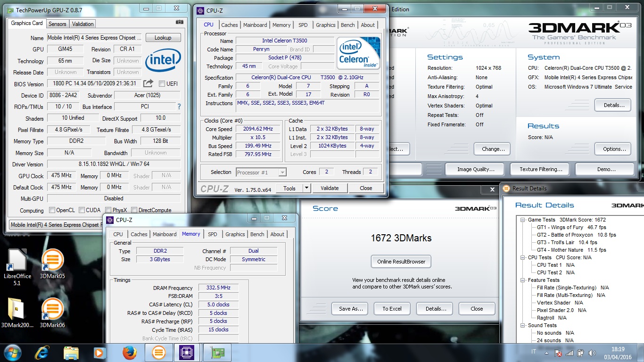
Task: Collapse the Feature Tests tree node
Action: tap(523, 280)
